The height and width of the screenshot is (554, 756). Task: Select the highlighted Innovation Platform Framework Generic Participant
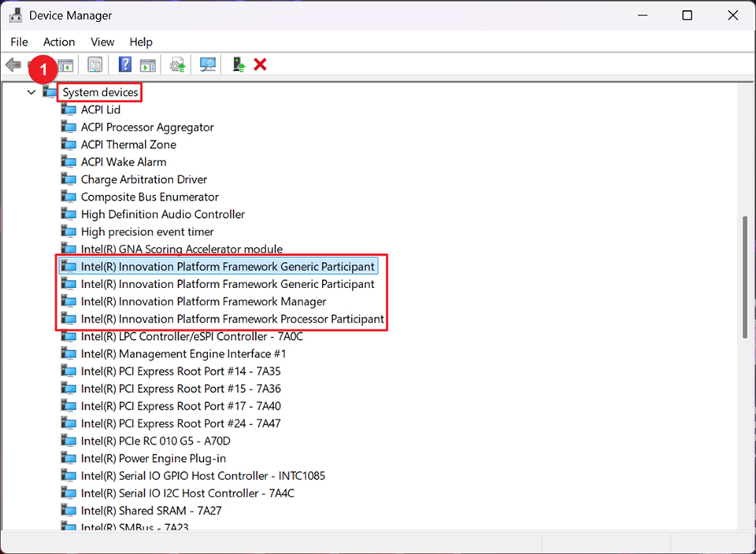click(x=228, y=267)
